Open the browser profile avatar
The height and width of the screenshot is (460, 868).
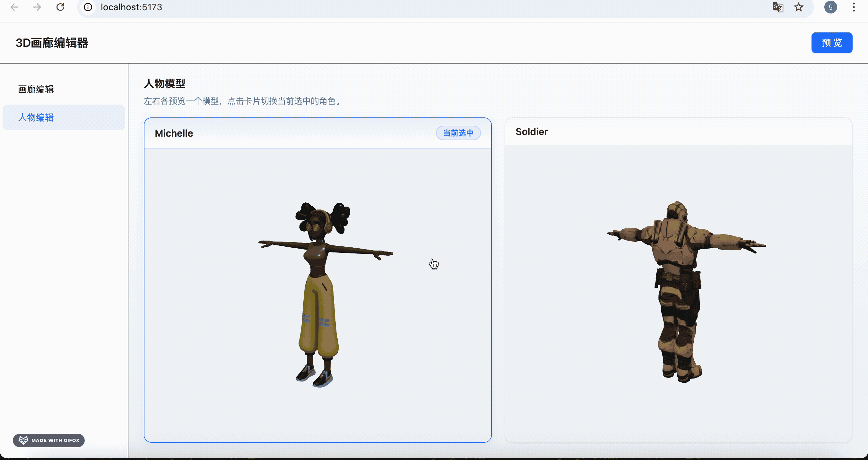tap(830, 7)
